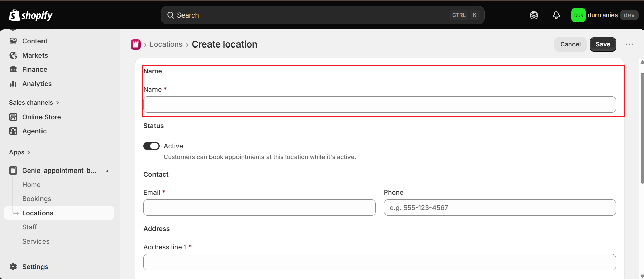The height and width of the screenshot is (279, 644).
Task: Click the pin dot next to Genie-appointment app
Action: pos(107,171)
